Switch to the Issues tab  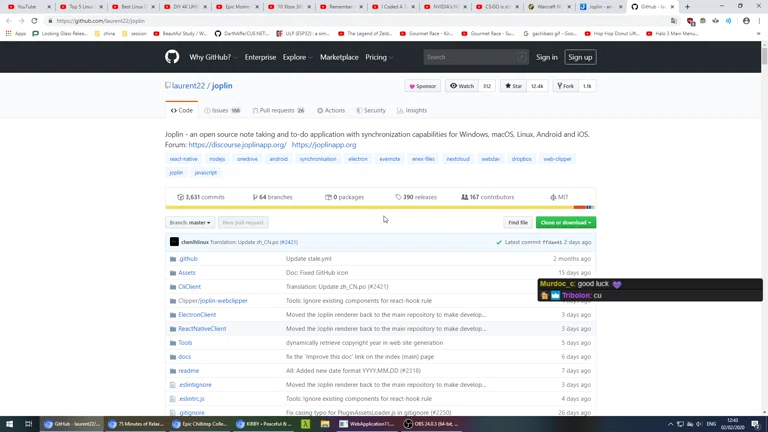tap(222, 111)
